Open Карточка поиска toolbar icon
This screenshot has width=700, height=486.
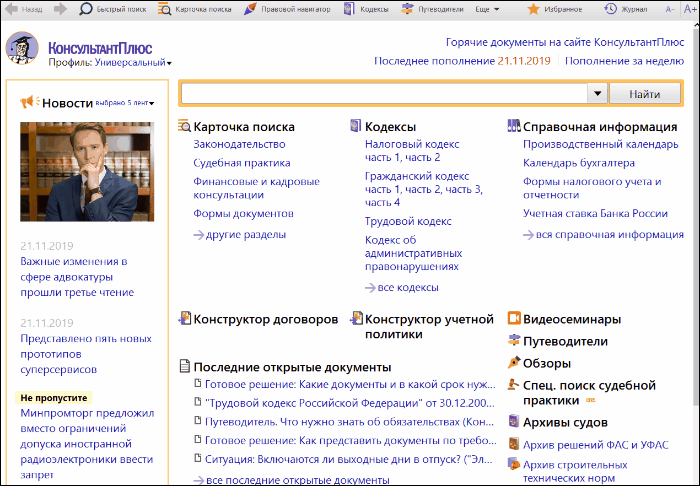click(x=164, y=9)
